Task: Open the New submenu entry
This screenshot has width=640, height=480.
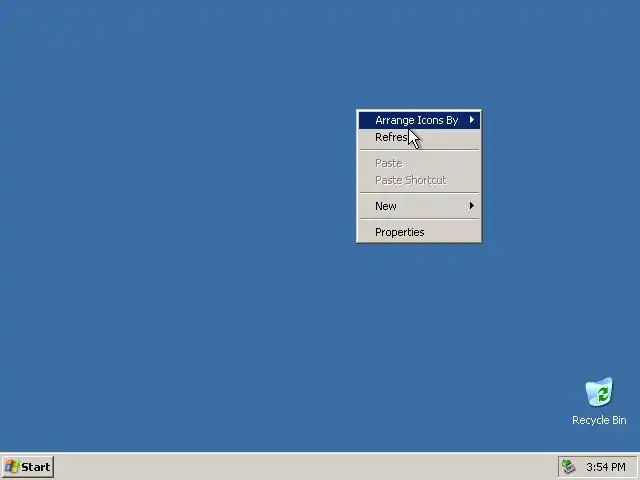Action: tap(419, 206)
